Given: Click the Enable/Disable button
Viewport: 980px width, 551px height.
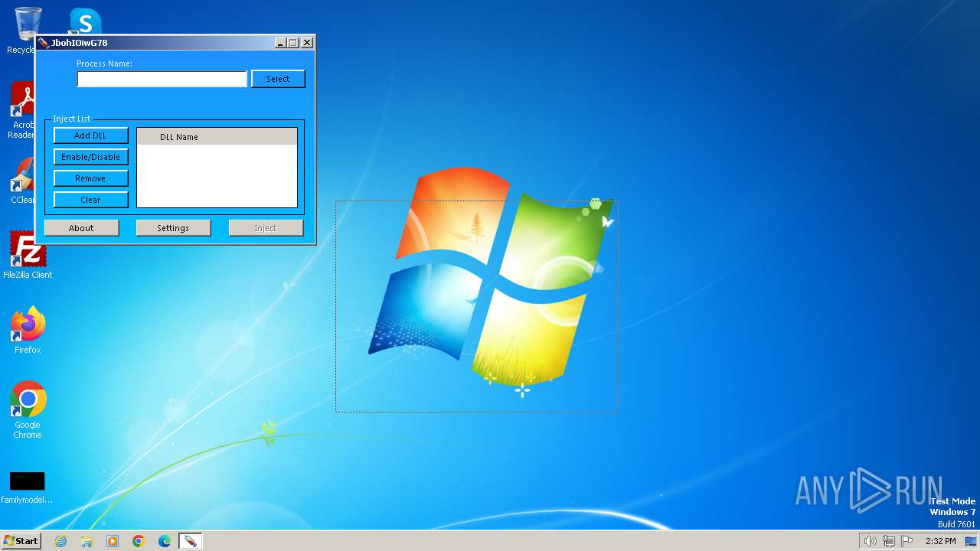Looking at the screenshot, I should click(x=90, y=157).
